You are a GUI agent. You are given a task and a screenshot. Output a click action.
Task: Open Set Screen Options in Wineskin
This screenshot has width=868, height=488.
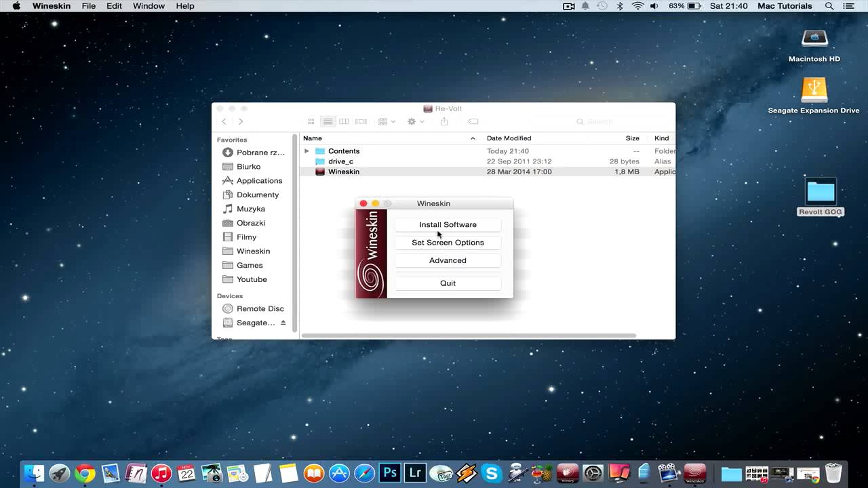[x=448, y=243]
